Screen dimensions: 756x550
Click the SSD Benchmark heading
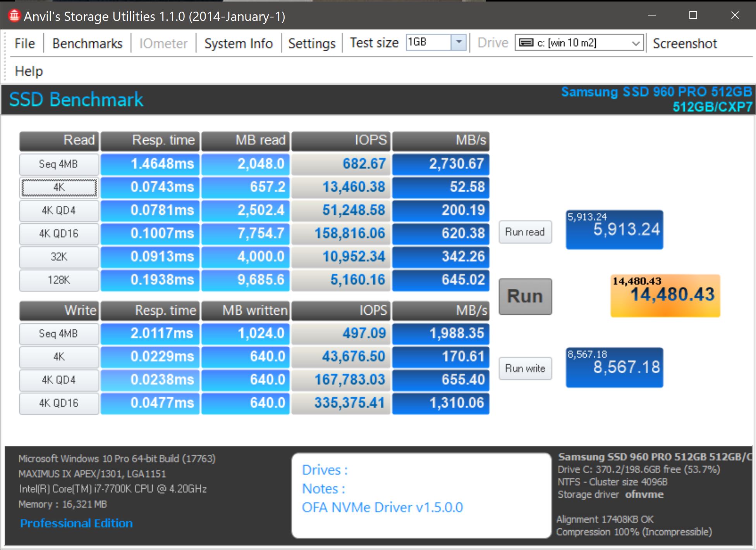[x=76, y=100]
